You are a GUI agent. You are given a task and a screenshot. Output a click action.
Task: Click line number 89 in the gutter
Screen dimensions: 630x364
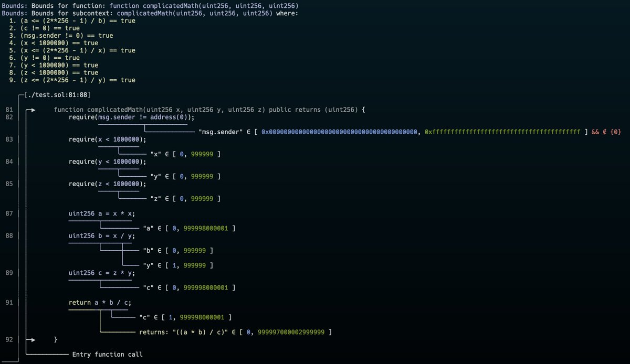pyautogui.click(x=9, y=273)
